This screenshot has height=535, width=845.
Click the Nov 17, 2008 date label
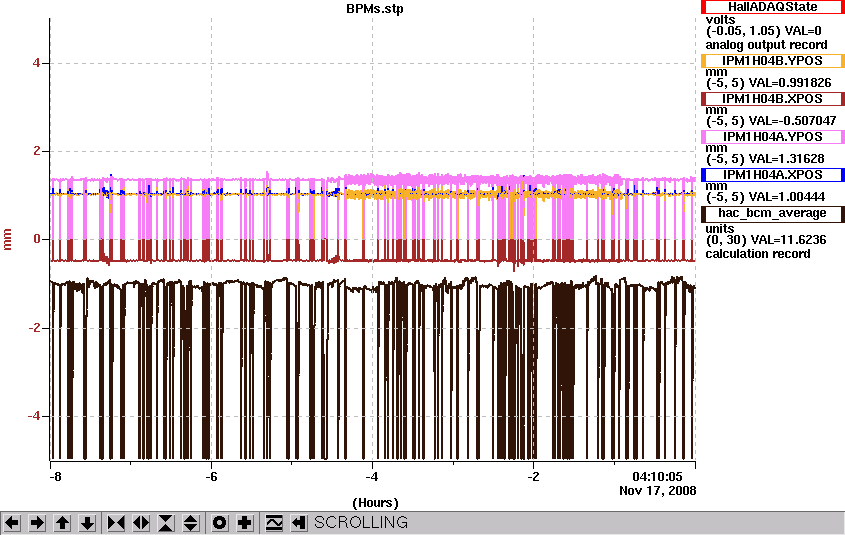tap(657, 491)
